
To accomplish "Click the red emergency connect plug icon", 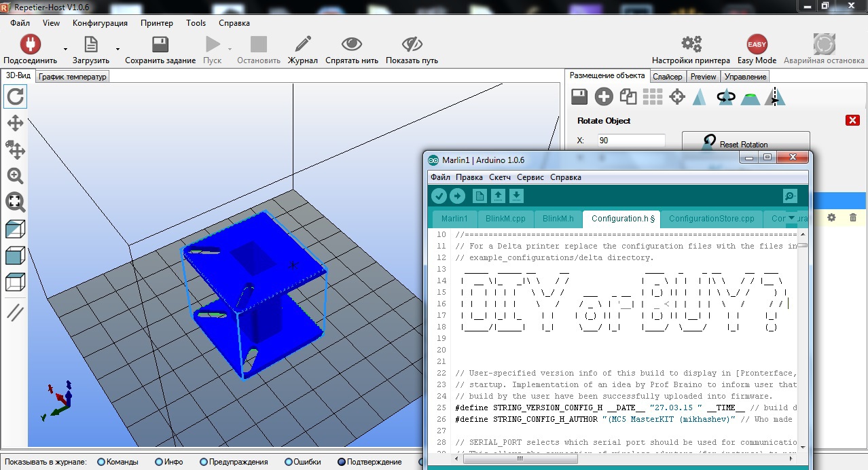I will pyautogui.click(x=30, y=45).
